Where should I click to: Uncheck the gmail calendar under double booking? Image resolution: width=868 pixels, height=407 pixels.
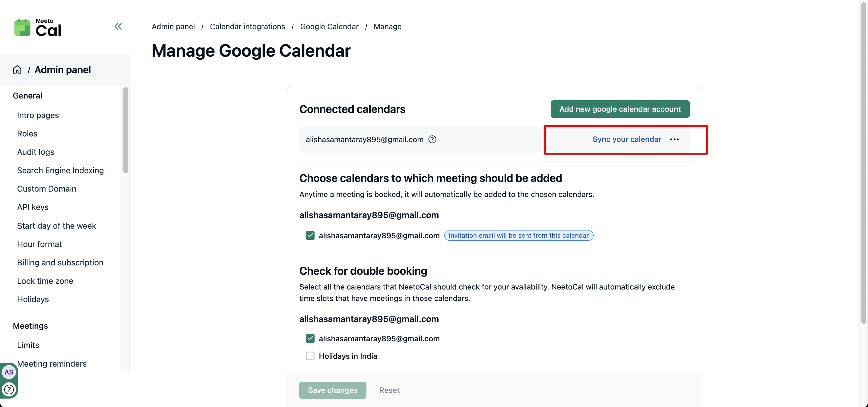pos(310,338)
